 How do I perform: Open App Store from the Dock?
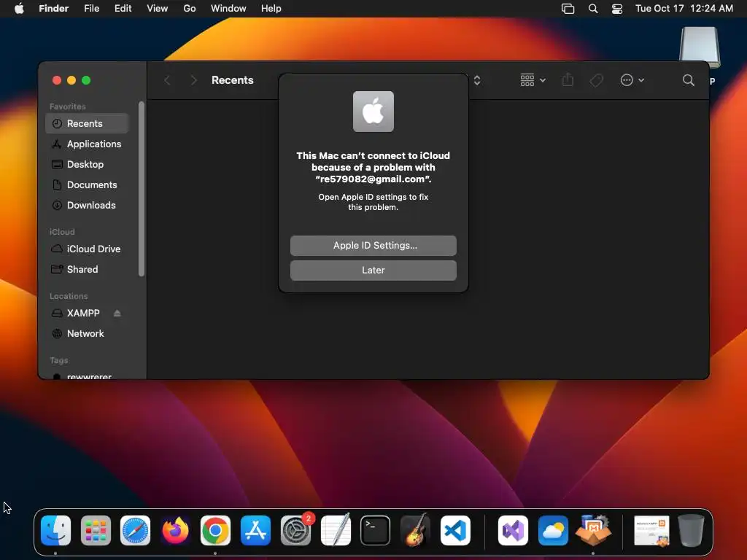(255, 530)
